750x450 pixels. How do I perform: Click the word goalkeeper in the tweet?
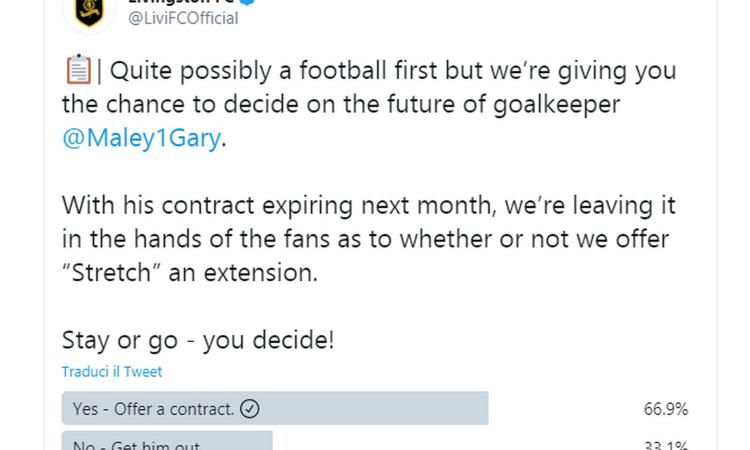pyautogui.click(x=557, y=105)
